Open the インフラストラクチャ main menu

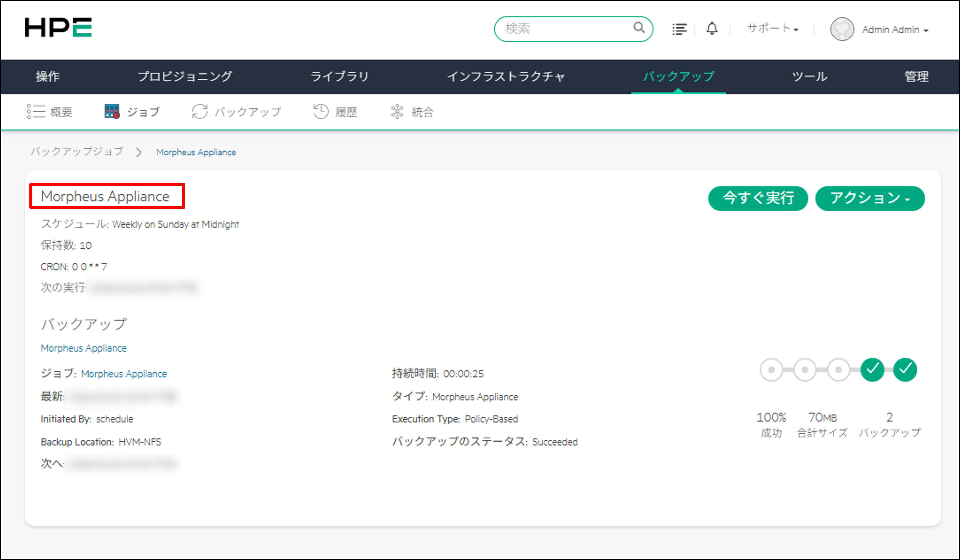pyautogui.click(x=505, y=76)
